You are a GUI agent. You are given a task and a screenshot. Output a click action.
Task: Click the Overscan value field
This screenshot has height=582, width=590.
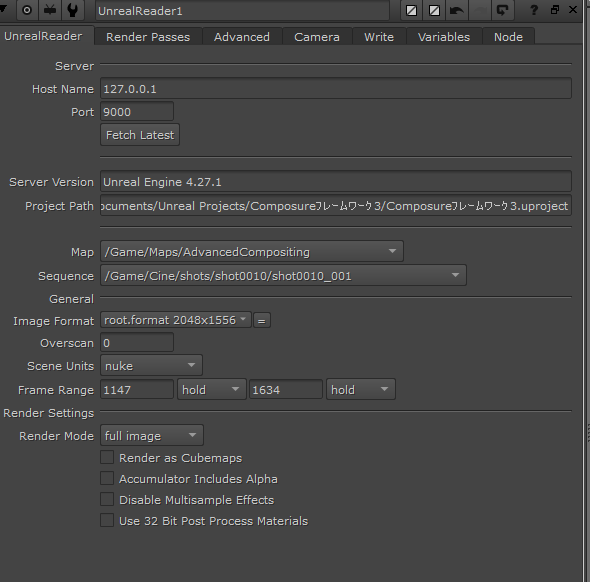coord(137,343)
